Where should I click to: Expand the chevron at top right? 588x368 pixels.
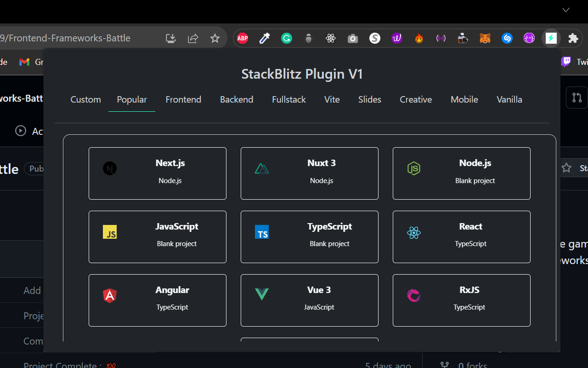coord(565,10)
